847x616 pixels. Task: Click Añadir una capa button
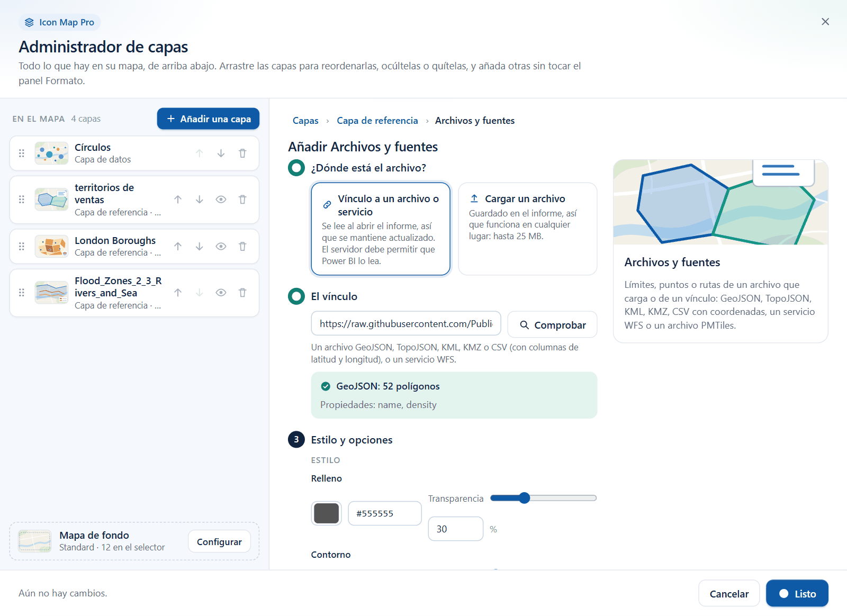(x=208, y=119)
